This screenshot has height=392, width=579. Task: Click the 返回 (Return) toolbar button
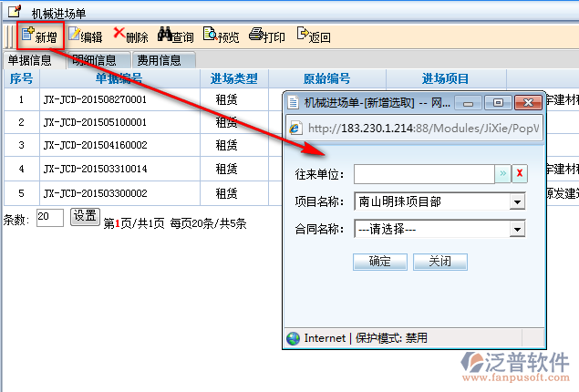tap(314, 36)
